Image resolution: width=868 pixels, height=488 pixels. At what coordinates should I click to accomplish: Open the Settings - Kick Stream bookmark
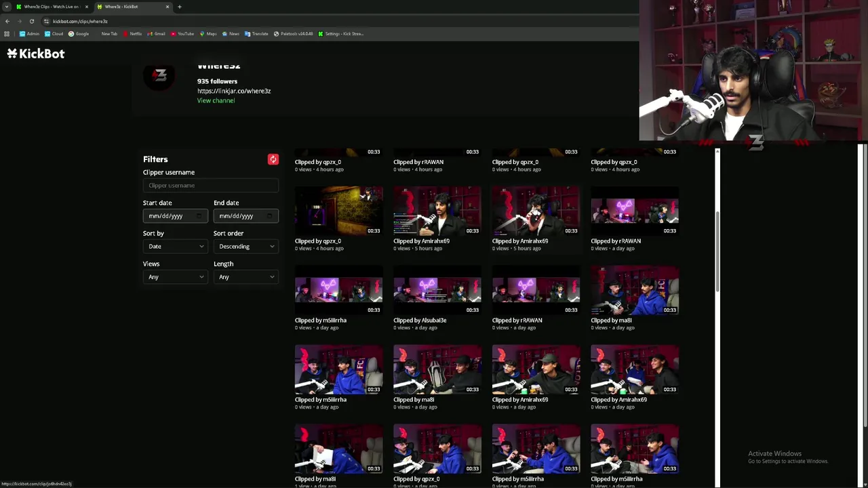coord(341,33)
